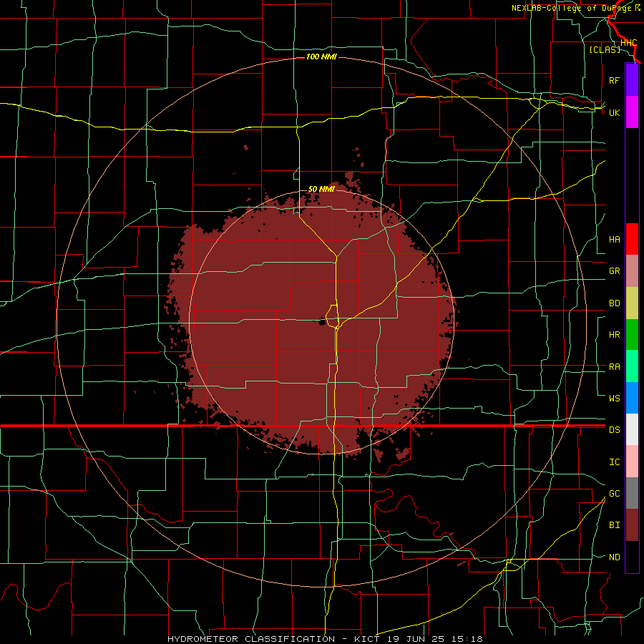The height and width of the screenshot is (644, 644).
Task: Pick the blue WS legend swatch
Action: click(632, 398)
